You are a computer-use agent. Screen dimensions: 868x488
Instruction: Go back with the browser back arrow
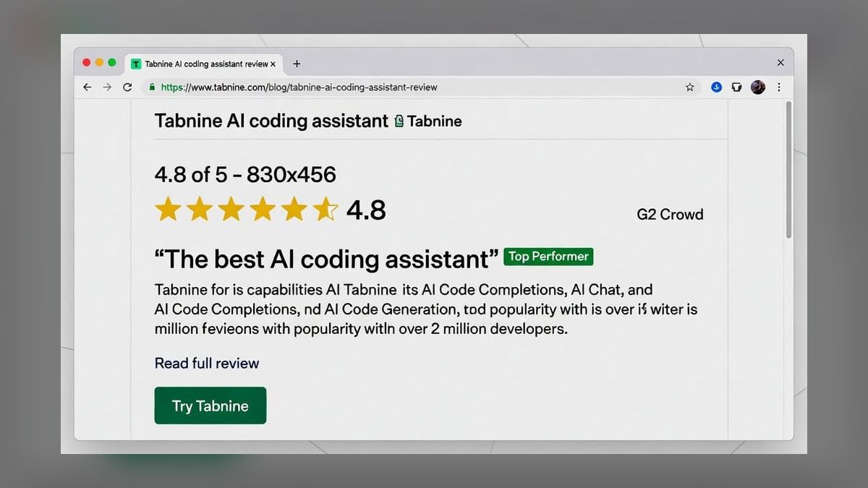(x=88, y=87)
